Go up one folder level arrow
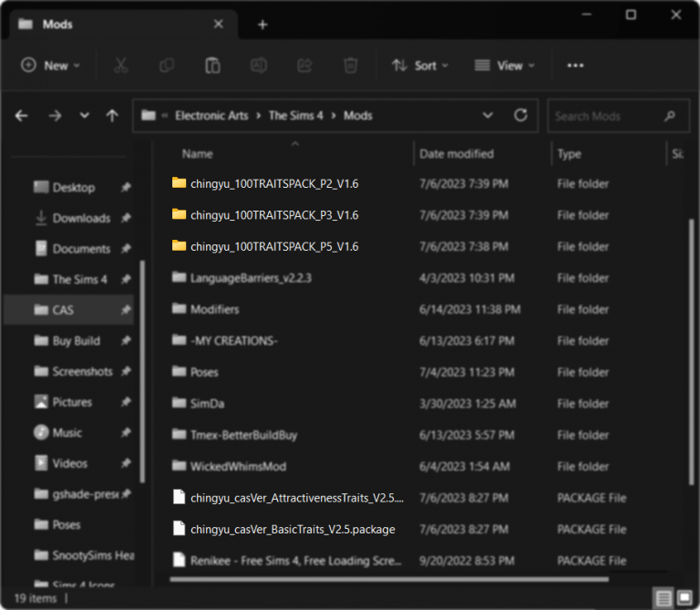The image size is (700, 610). coord(112,116)
